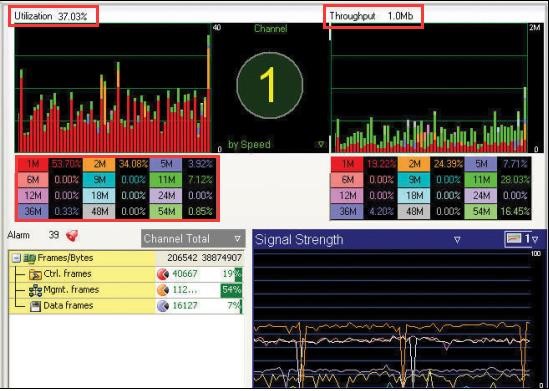549x391 pixels.
Task: Click the channel 1 circle indicator
Action: 270,85
